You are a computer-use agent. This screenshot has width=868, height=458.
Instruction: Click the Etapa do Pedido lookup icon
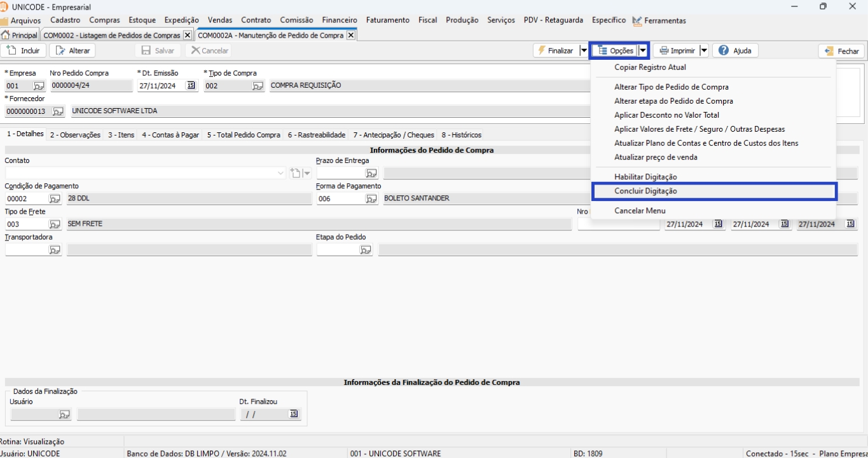tap(366, 250)
